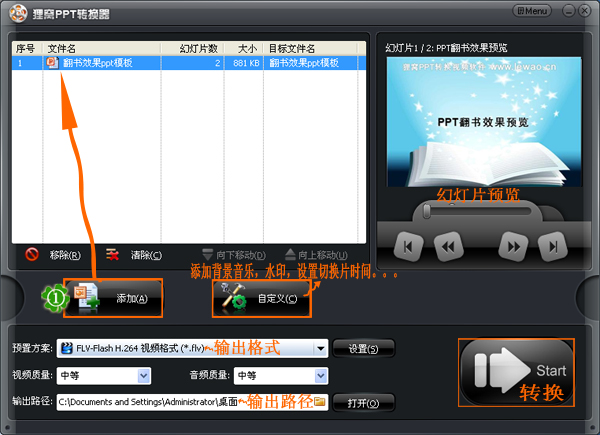Viewport: 600px width, 435px height.
Task: Click 向下移动(D) move down button
Action: pyautogui.click(x=234, y=255)
